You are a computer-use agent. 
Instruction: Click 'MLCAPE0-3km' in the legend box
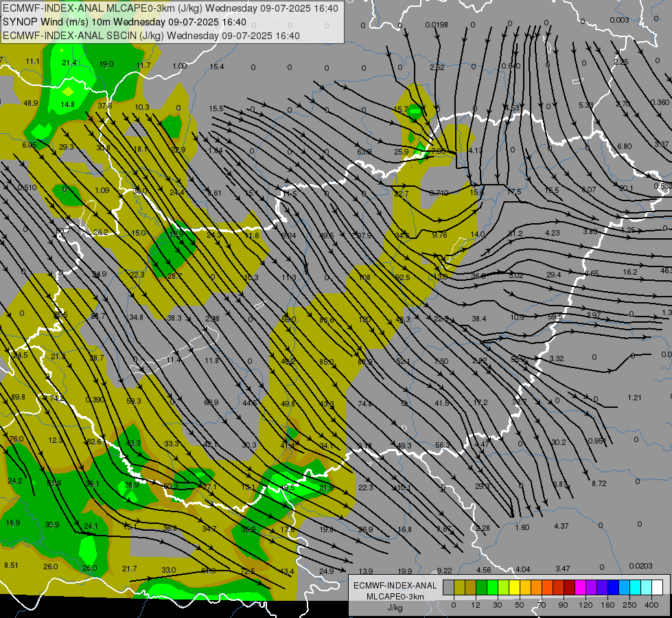[395, 597]
